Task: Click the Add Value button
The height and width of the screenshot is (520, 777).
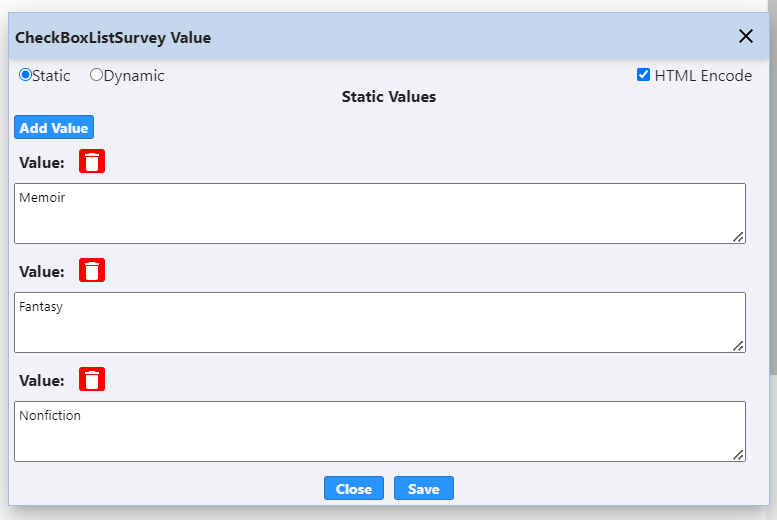Action: (54, 127)
